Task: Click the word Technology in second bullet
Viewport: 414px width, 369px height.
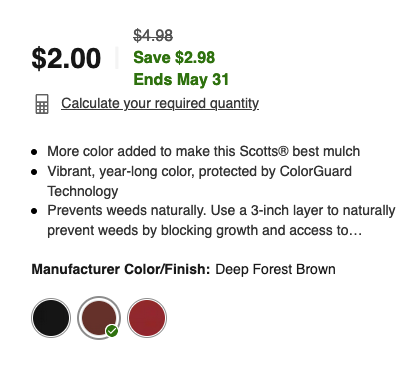Action: (83, 191)
